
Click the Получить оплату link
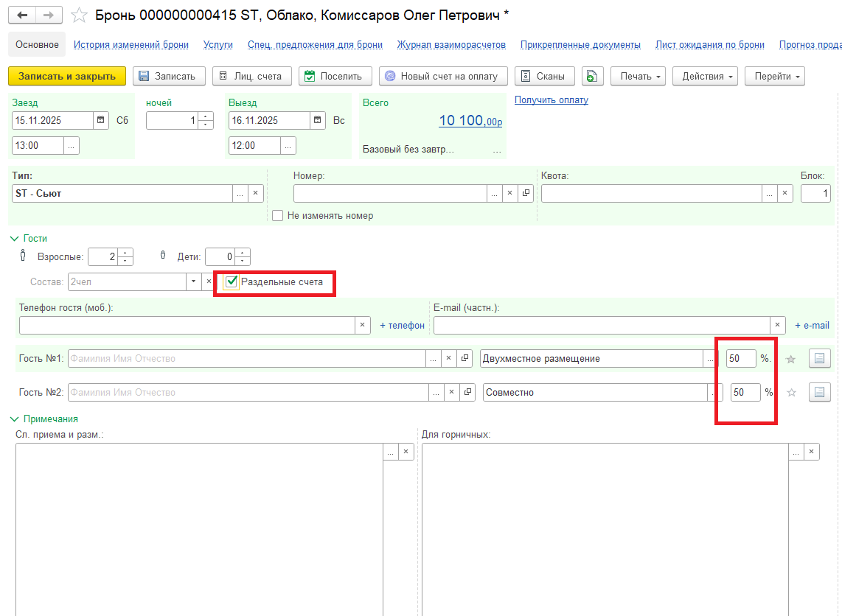click(551, 100)
